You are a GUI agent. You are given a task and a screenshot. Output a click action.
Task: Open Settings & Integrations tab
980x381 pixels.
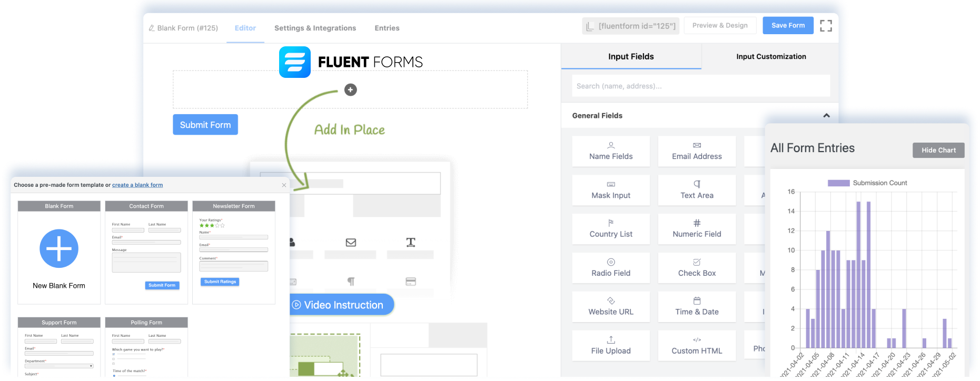(315, 28)
